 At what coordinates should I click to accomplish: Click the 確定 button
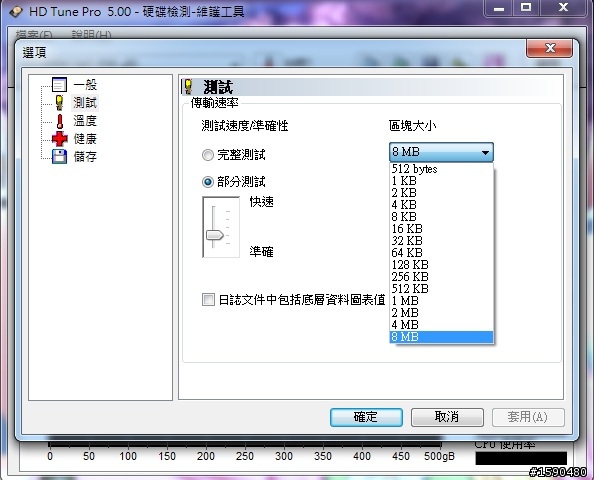click(366, 417)
